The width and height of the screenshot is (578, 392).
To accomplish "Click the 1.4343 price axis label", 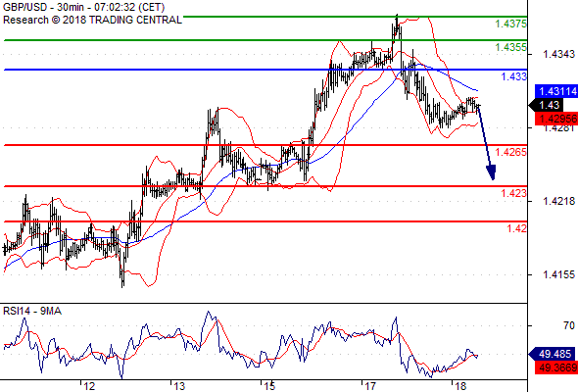I will tap(558, 55).
